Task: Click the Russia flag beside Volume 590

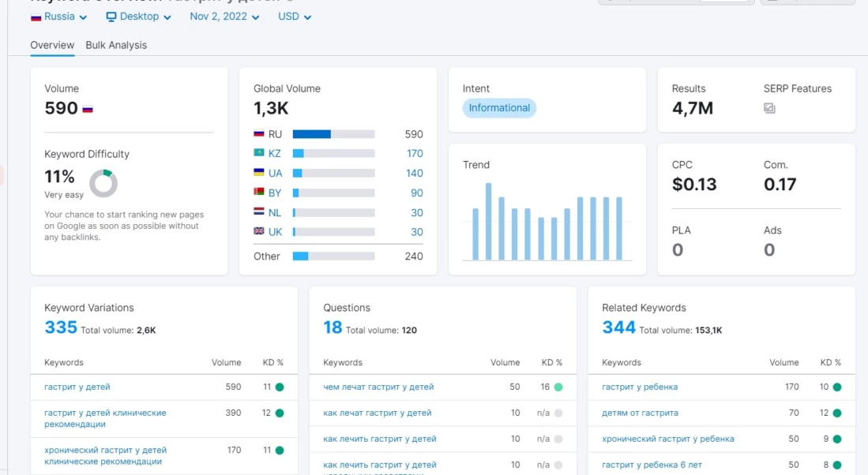Action: point(88,109)
